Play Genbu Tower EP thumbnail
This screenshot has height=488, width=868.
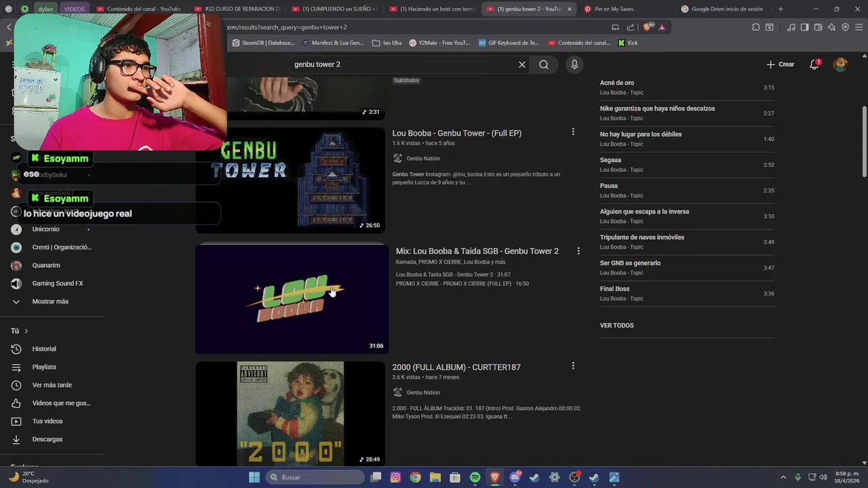(x=290, y=180)
